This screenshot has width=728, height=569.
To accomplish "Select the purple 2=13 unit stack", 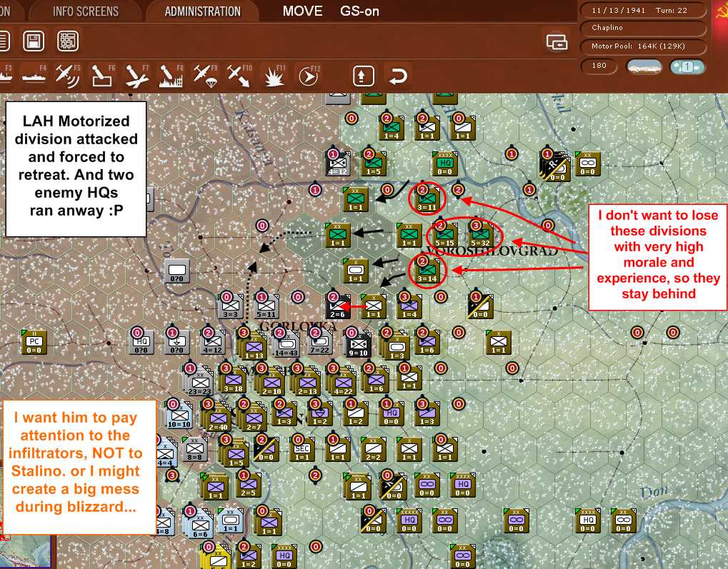I will tap(307, 381).
